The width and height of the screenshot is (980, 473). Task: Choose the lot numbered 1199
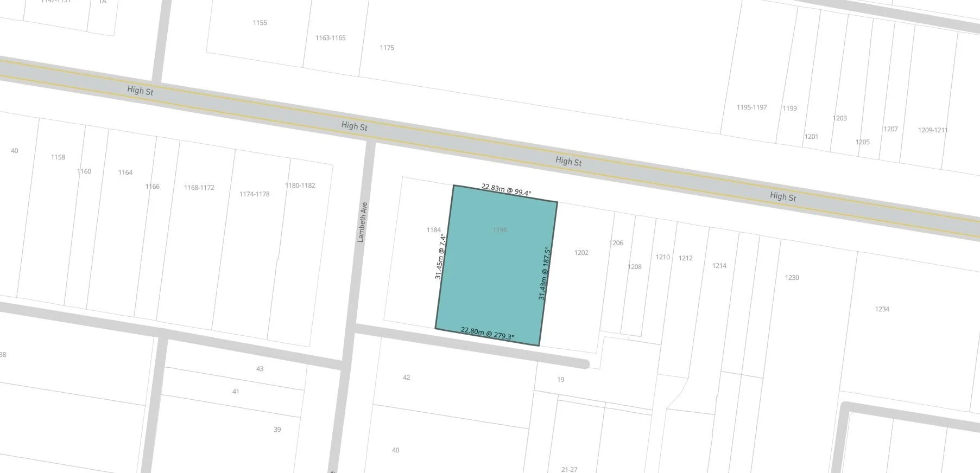point(790,108)
